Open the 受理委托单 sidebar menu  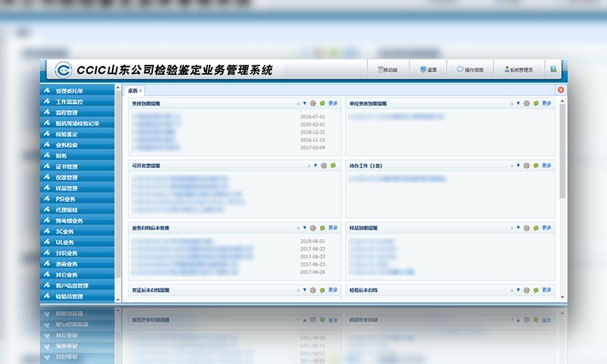coord(77,90)
